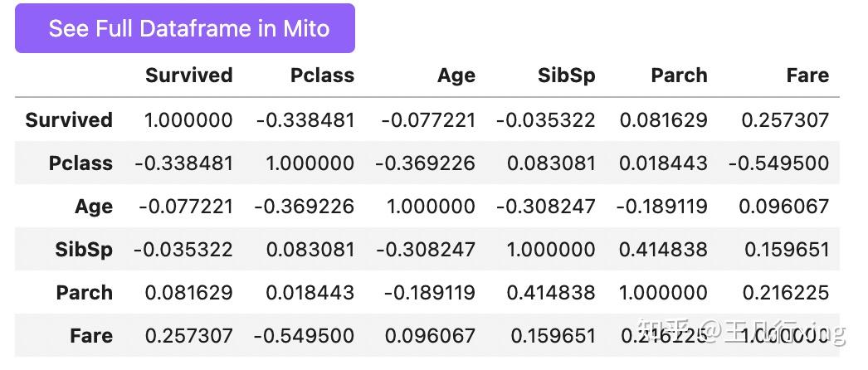The height and width of the screenshot is (370, 868).
Task: Click the Survived row label
Action: coord(69,119)
